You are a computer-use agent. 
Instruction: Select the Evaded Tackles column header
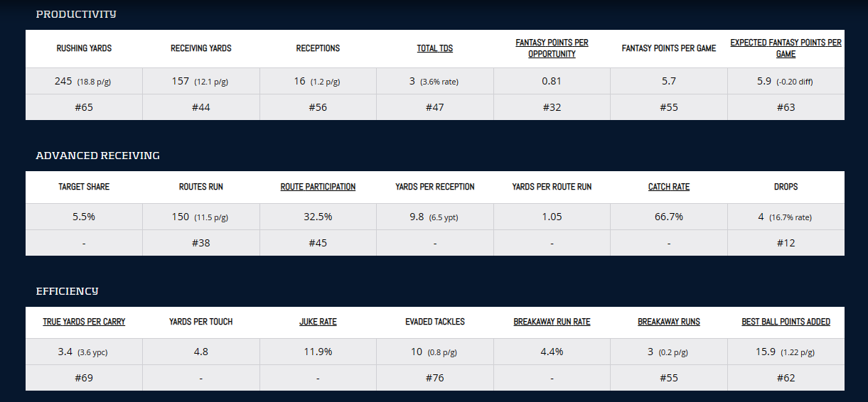click(434, 322)
